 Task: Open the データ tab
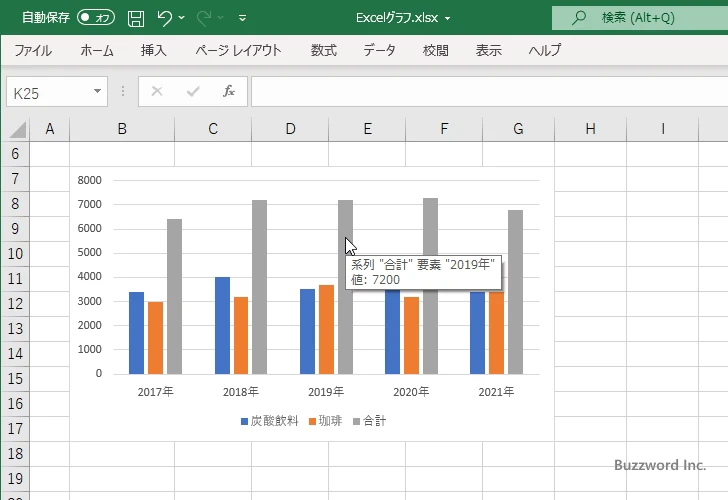pyautogui.click(x=379, y=50)
